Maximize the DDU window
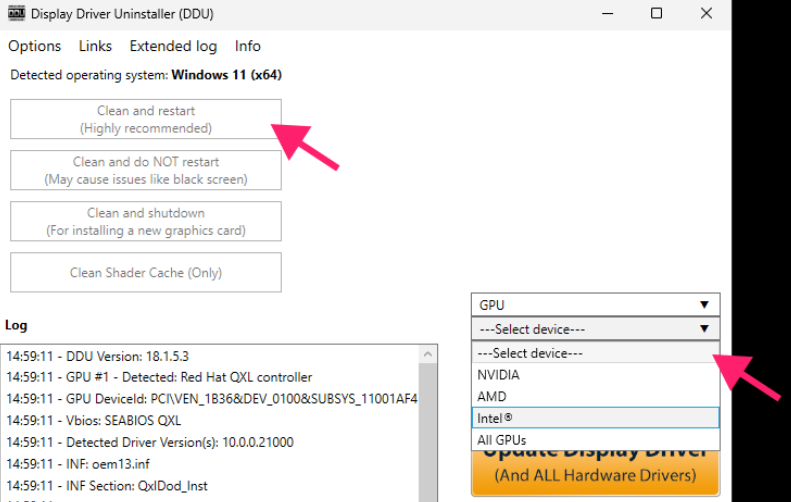The height and width of the screenshot is (502, 791). (x=656, y=13)
